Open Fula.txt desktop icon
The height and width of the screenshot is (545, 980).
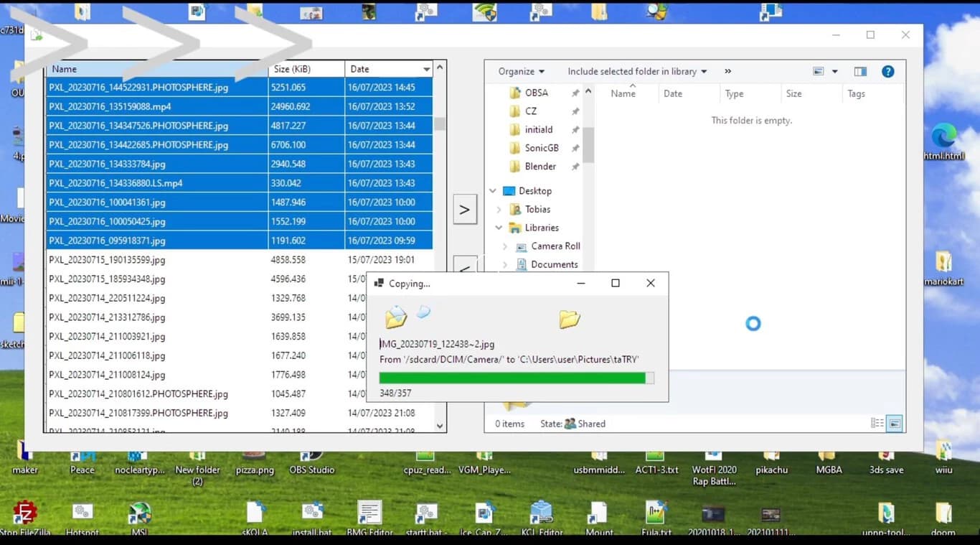656,518
